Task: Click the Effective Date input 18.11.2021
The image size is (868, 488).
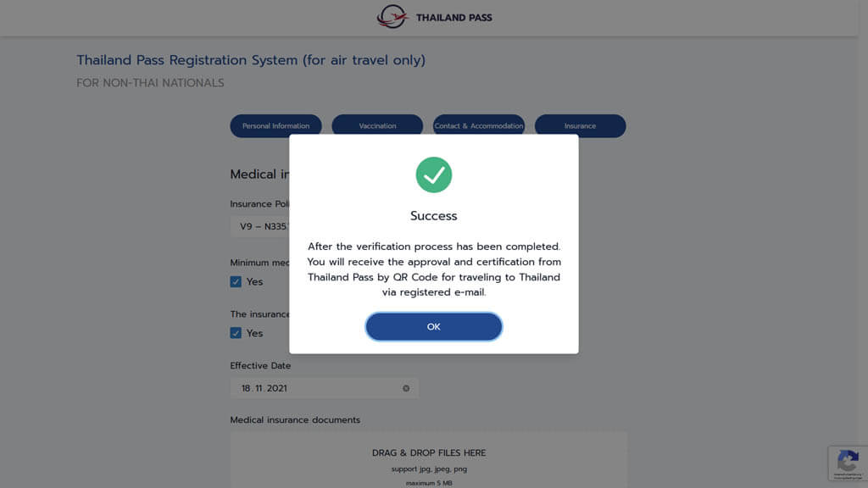Action: (x=324, y=388)
